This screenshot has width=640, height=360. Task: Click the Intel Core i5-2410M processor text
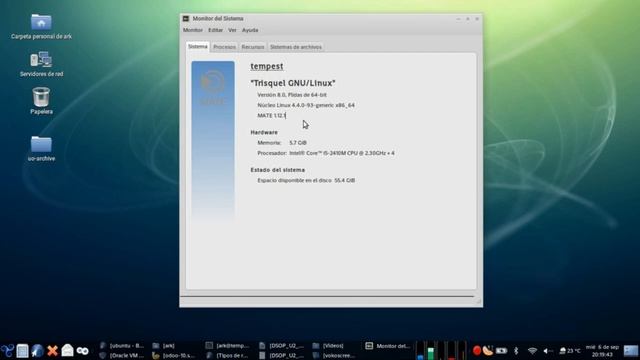click(x=342, y=153)
